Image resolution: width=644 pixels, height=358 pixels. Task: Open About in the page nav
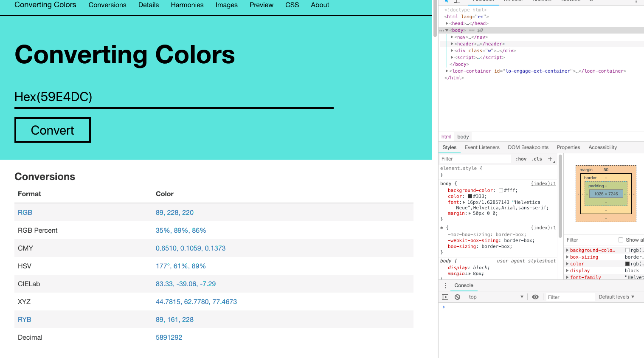[x=320, y=5]
